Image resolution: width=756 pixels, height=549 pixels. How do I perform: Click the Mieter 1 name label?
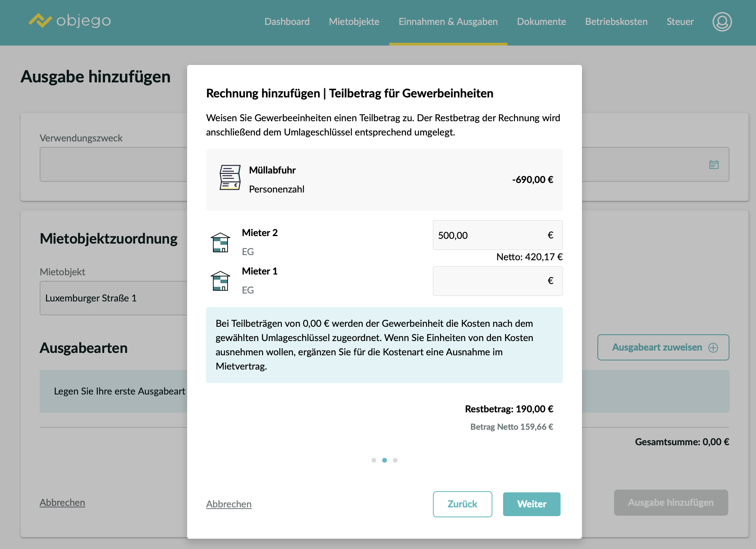coord(260,271)
